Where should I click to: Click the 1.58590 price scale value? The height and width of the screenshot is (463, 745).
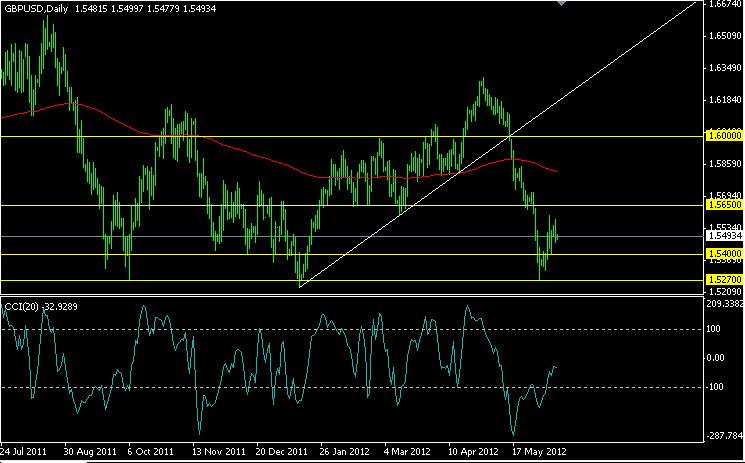pos(725,164)
